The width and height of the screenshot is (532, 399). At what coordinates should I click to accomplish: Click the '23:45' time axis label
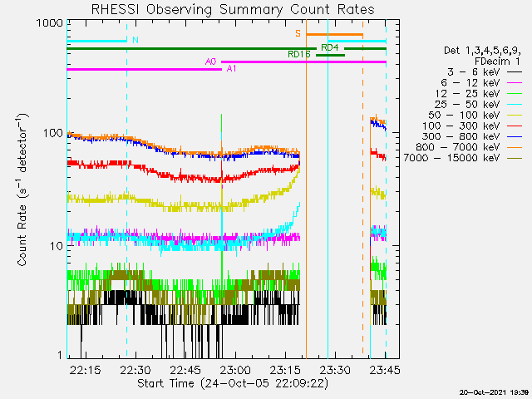pyautogui.click(x=385, y=370)
